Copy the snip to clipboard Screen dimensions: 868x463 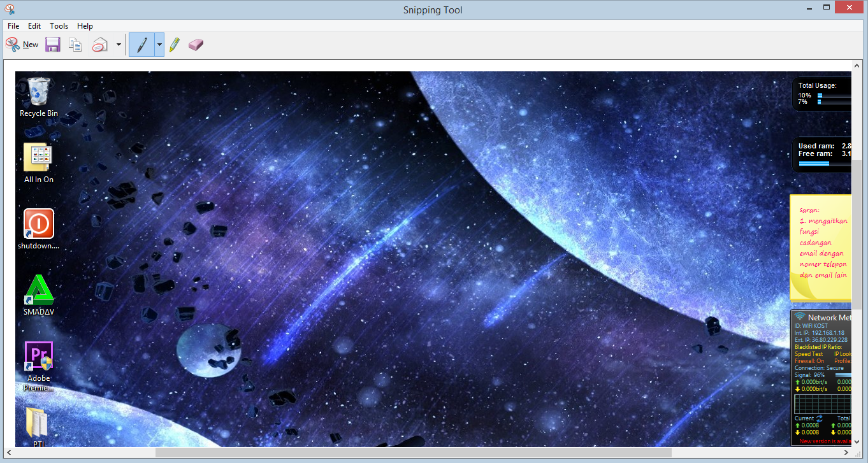coord(76,45)
